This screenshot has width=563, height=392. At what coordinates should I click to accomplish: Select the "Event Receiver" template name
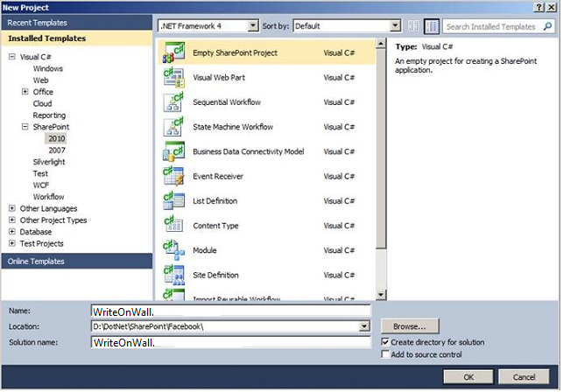point(218,176)
